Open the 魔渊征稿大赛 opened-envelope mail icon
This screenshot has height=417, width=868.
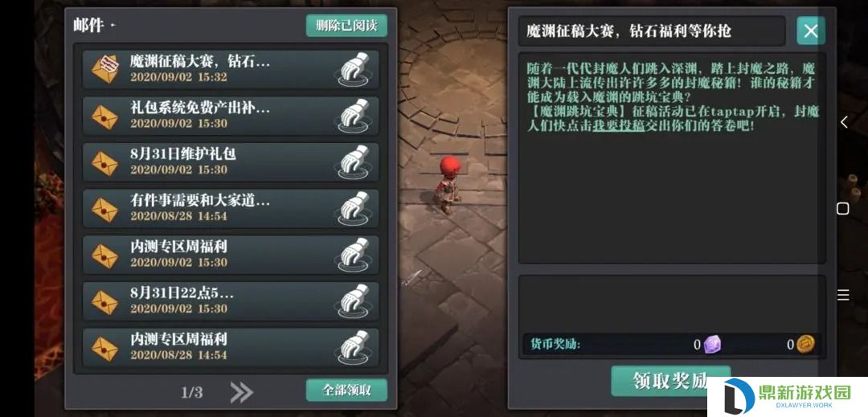105,69
